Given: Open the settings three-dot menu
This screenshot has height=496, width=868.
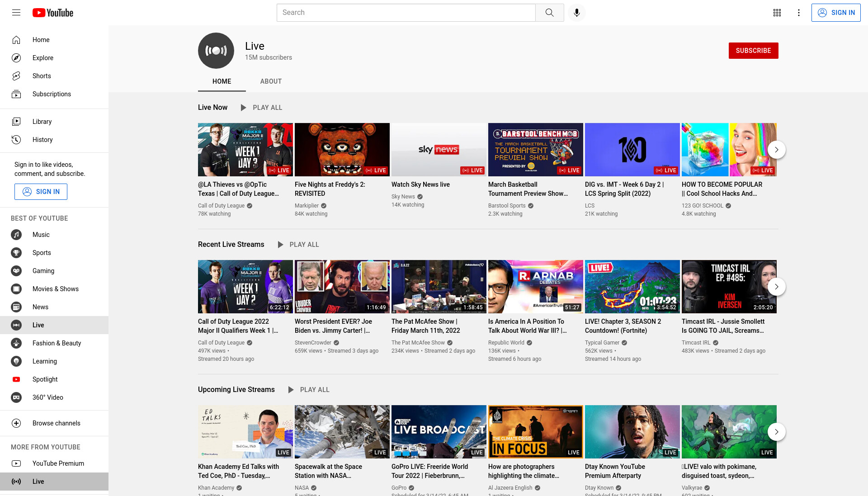Looking at the screenshot, I should click(799, 13).
